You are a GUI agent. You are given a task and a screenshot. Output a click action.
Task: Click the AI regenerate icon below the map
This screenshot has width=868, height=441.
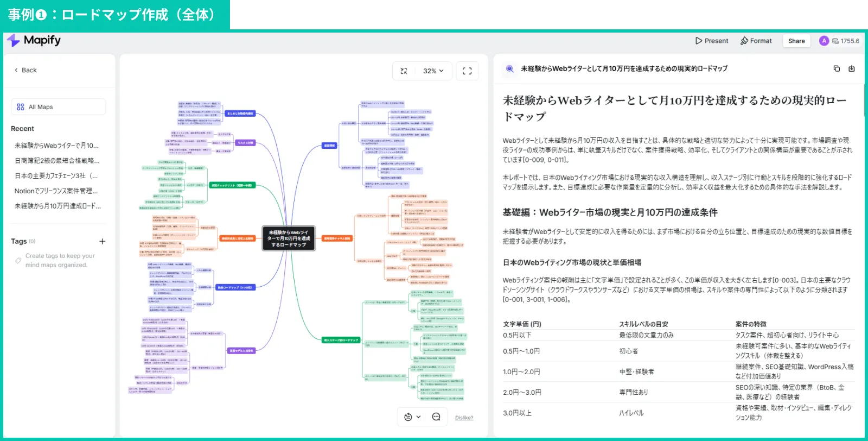tap(409, 417)
